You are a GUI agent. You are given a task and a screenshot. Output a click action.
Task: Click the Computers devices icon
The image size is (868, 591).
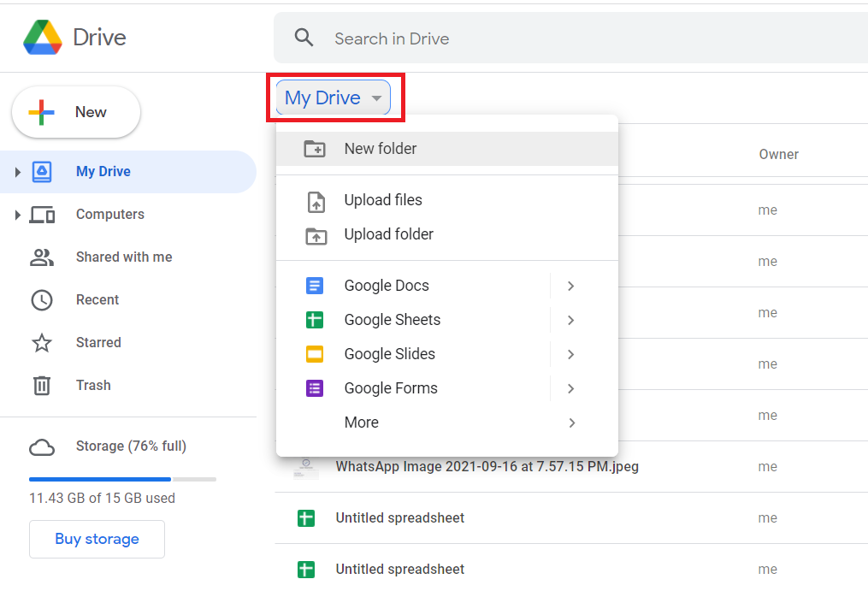click(x=42, y=215)
